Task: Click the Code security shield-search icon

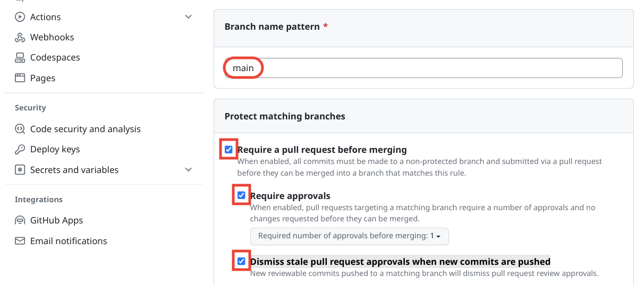Action: tap(20, 129)
